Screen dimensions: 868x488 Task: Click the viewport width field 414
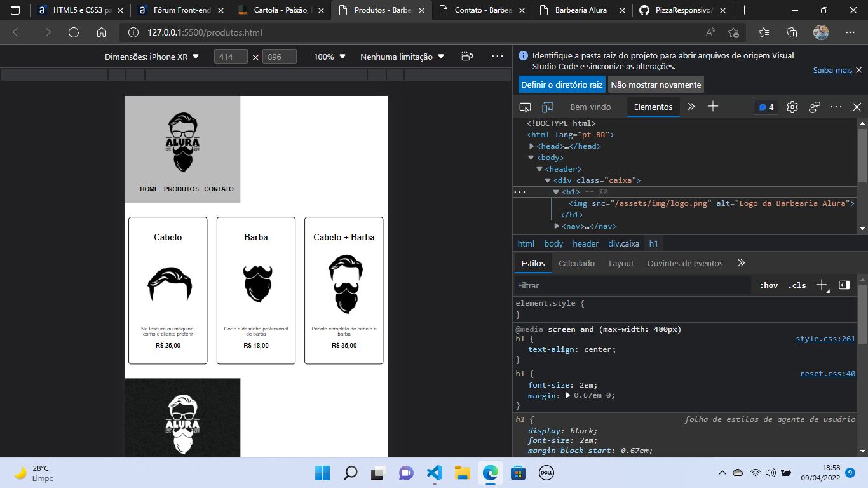[x=231, y=57]
